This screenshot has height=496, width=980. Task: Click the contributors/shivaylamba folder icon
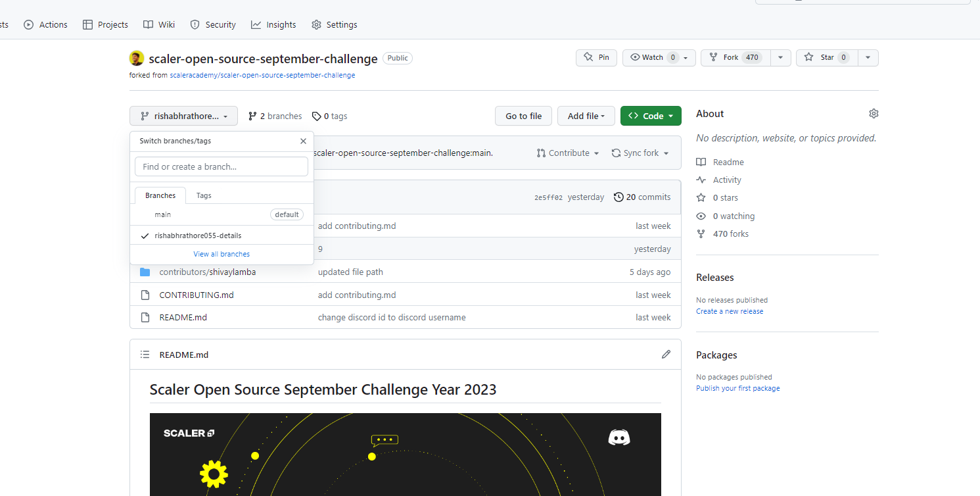145,272
